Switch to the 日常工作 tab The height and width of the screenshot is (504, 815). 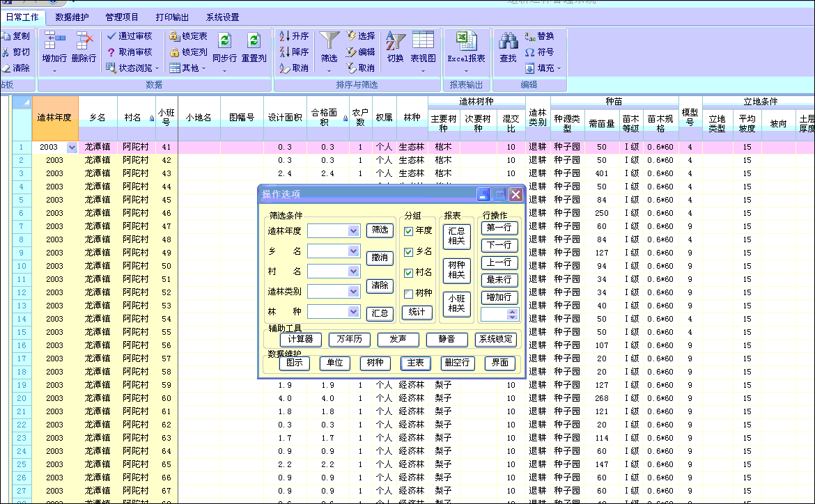point(22,17)
